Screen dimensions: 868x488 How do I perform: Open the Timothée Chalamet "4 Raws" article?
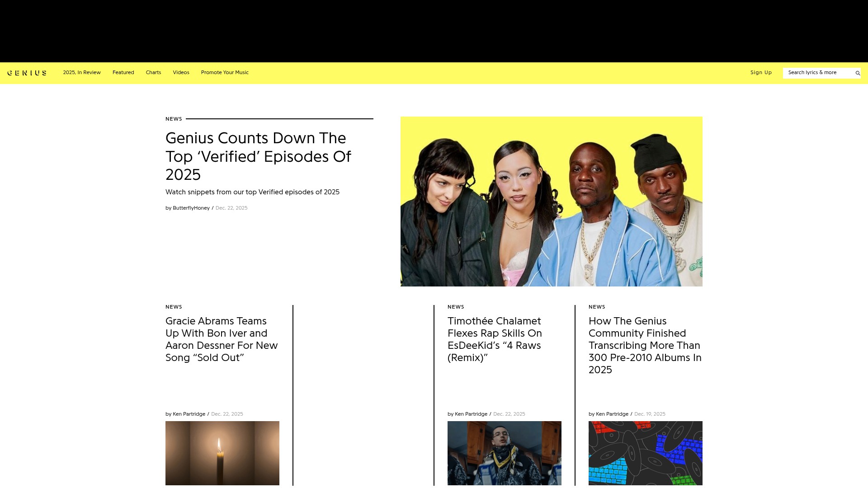point(495,339)
